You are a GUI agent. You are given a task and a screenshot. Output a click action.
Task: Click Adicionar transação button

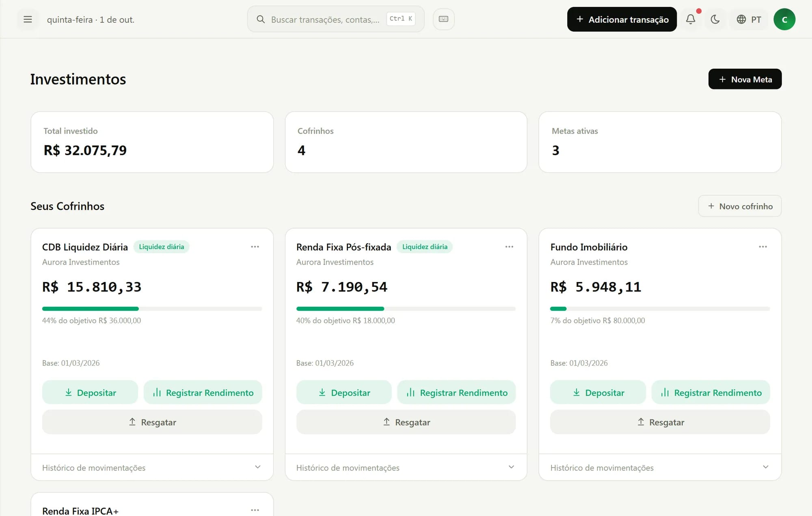622,19
